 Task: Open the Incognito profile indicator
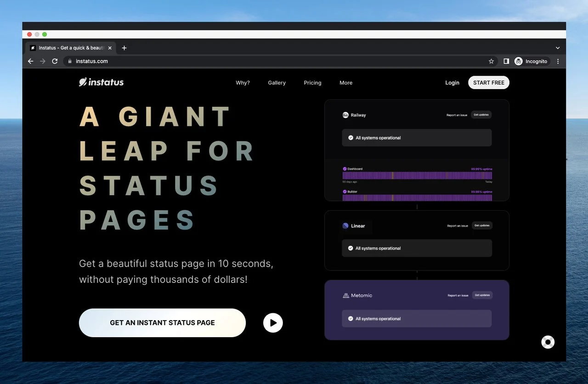click(x=531, y=61)
